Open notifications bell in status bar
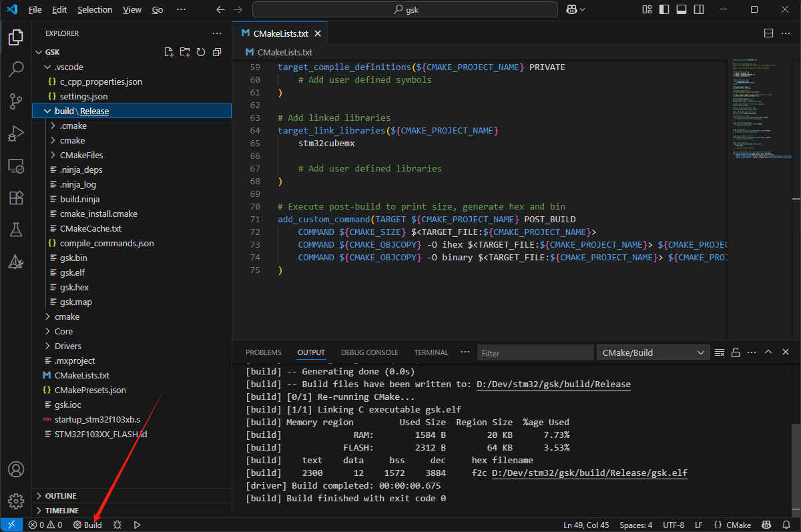Viewport: 801px width, 532px height. tap(786, 525)
